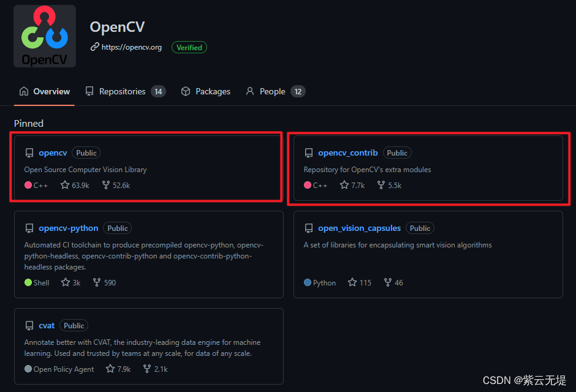Open the Packages tab
Screen dimensions: 576x392
point(206,91)
